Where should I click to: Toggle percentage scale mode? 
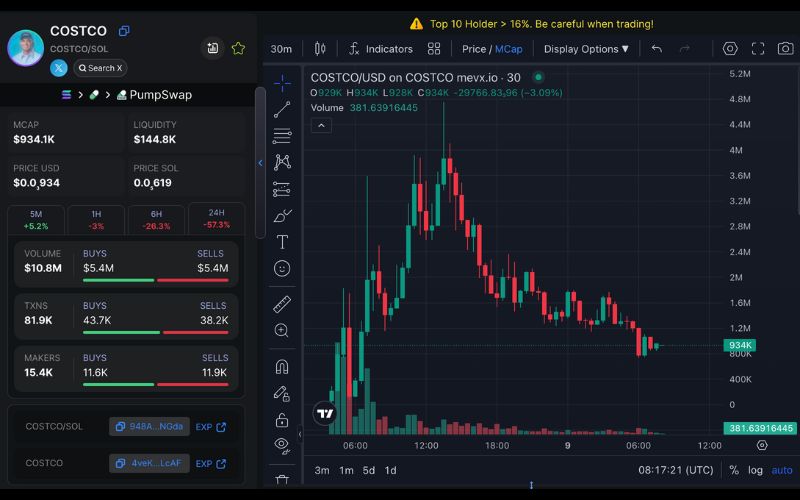734,470
